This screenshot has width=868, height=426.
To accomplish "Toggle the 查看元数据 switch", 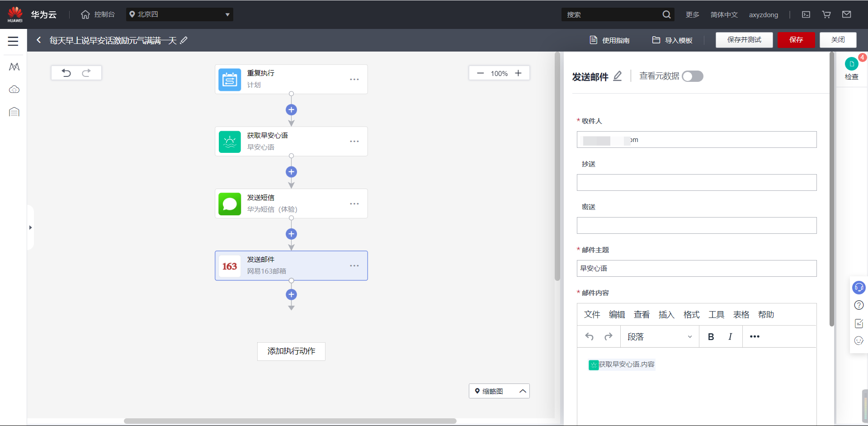I will (x=693, y=76).
